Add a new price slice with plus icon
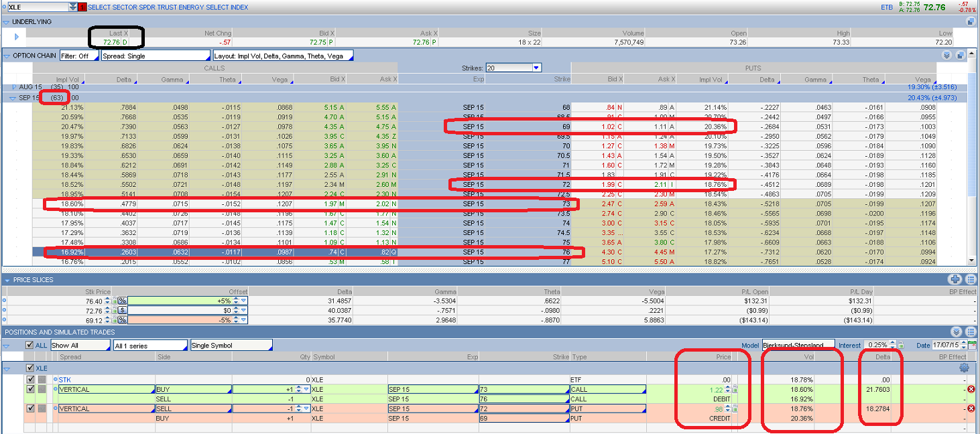 pos(955,279)
